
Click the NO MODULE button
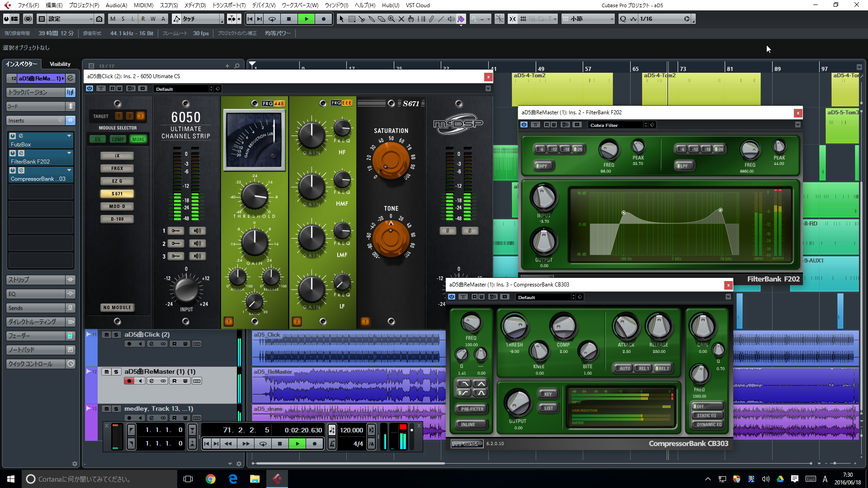click(x=117, y=308)
